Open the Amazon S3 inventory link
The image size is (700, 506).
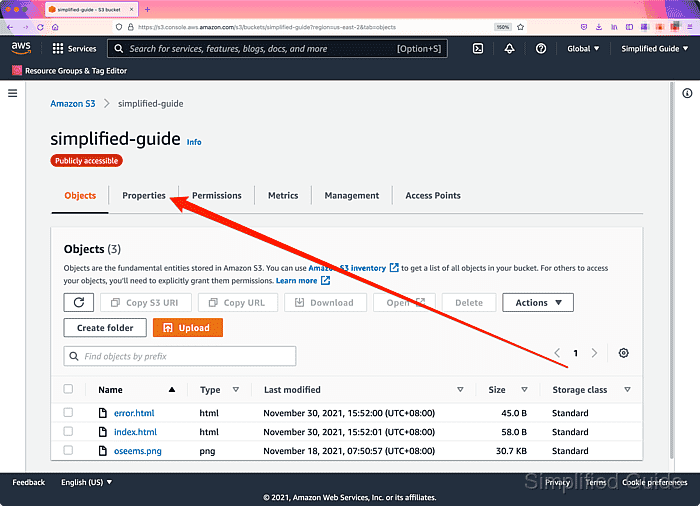pos(353,268)
